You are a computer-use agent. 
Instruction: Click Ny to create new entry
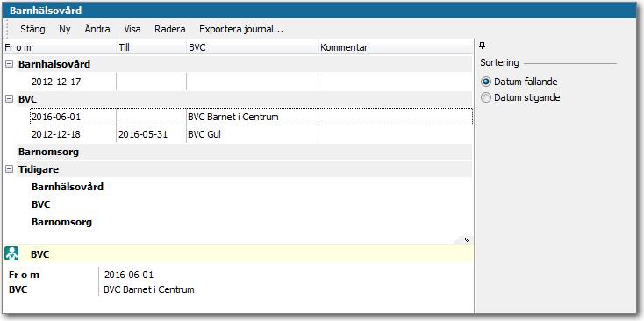coord(64,29)
